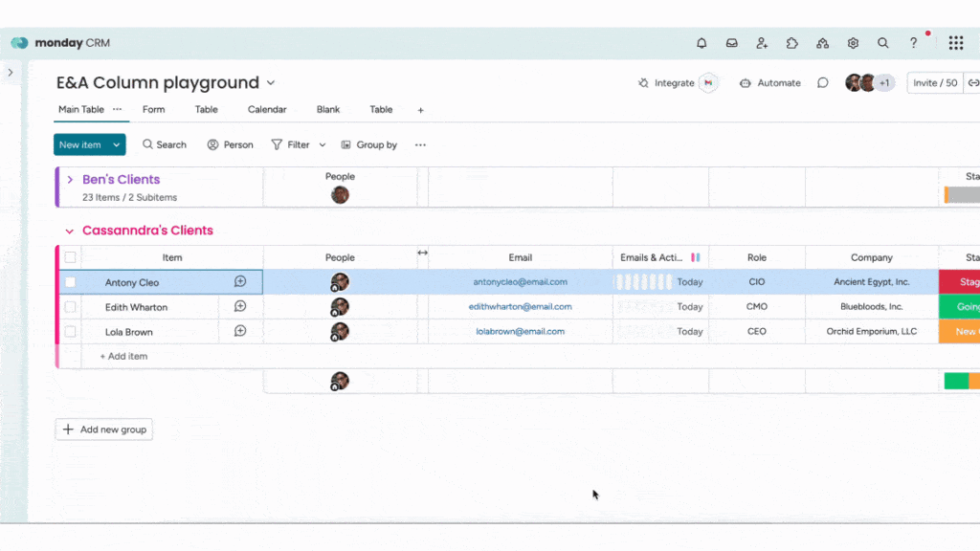Click the orange status cell for Lola Brown

coord(959,331)
